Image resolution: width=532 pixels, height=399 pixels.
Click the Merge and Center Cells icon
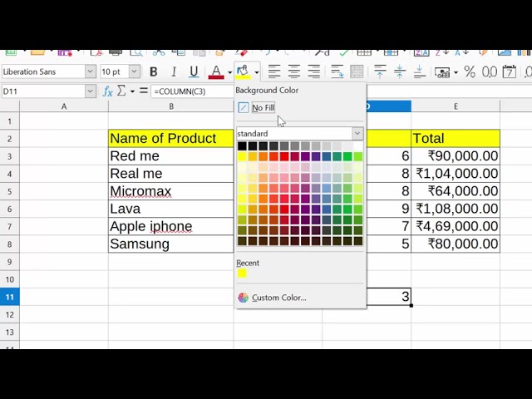click(357, 72)
